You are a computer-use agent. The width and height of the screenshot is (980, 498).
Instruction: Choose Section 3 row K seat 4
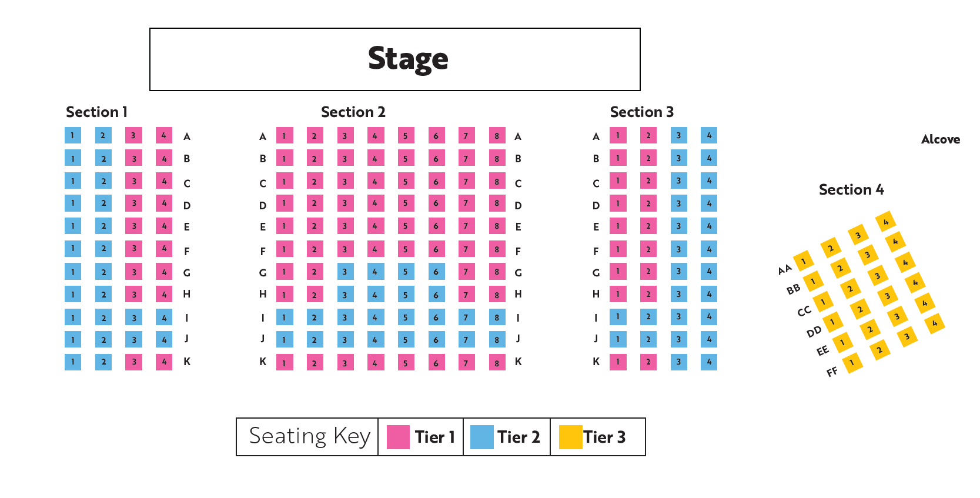(709, 362)
